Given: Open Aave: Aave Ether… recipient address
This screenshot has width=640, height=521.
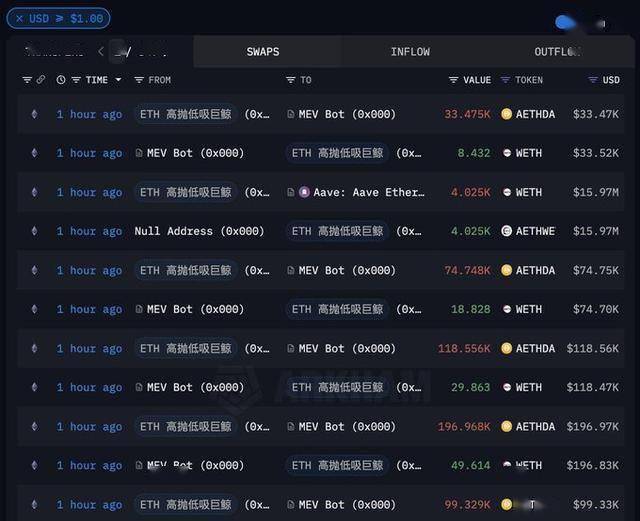Looking at the screenshot, I should click(369, 192).
